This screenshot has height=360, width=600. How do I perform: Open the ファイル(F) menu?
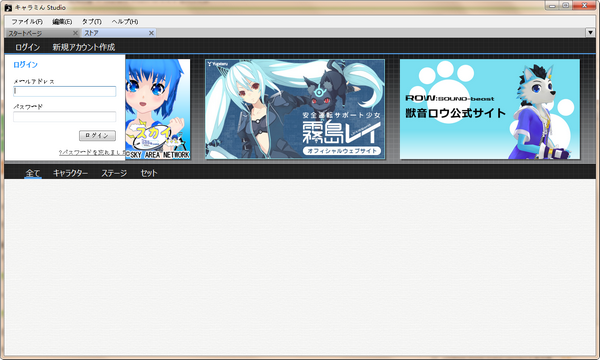pyautogui.click(x=27, y=21)
